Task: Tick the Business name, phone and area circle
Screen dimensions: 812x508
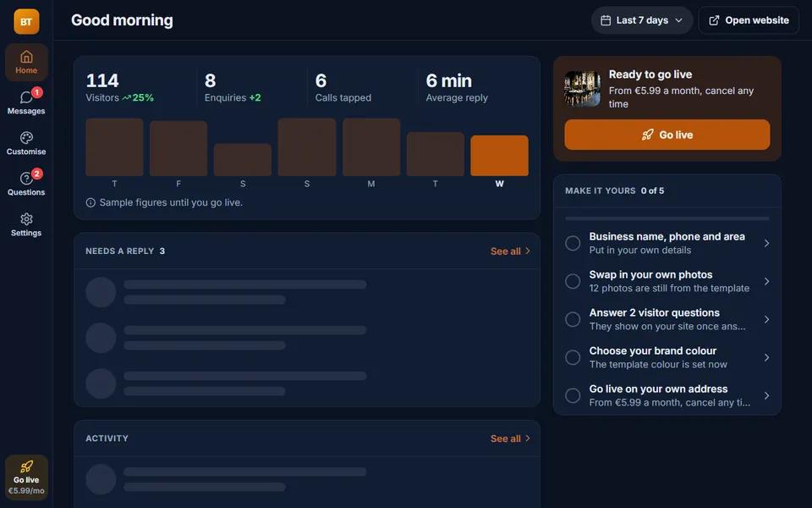Action: click(573, 243)
